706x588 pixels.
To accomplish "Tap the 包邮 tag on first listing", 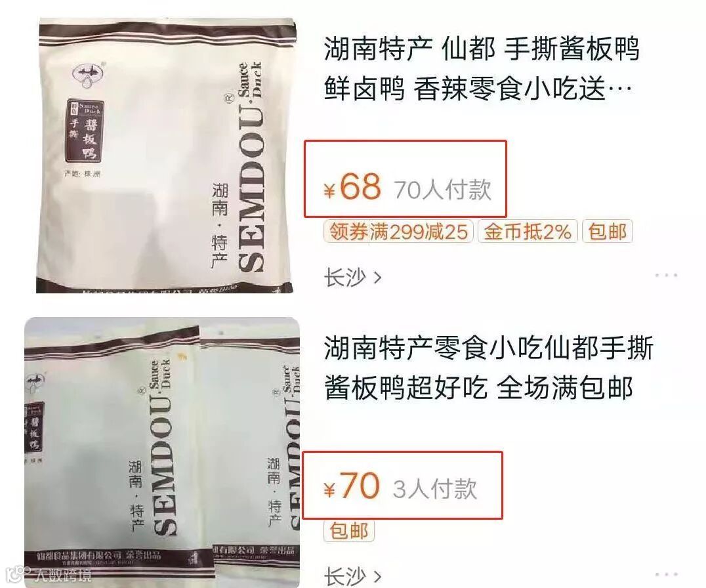I will pos(608,232).
